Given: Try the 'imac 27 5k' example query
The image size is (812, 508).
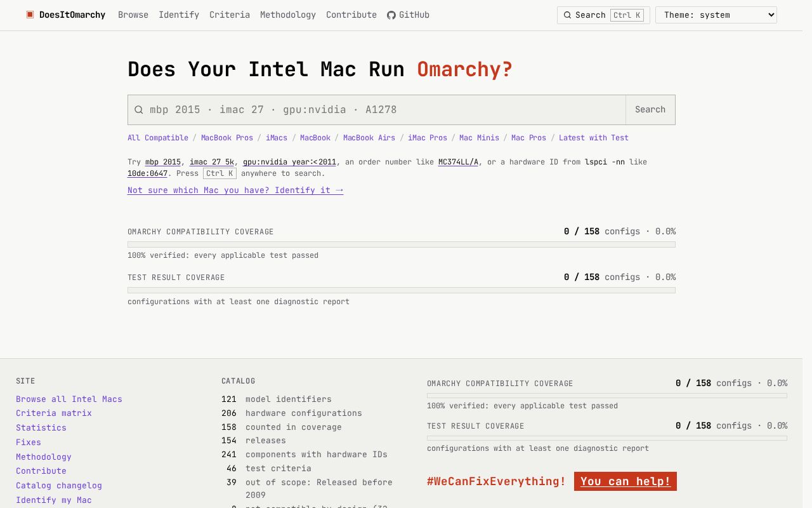Looking at the screenshot, I should (212, 162).
